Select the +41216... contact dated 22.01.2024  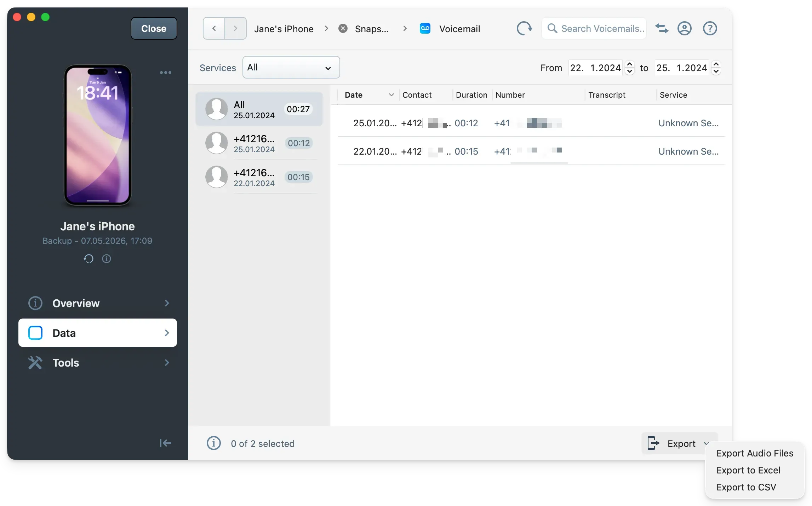tap(259, 177)
